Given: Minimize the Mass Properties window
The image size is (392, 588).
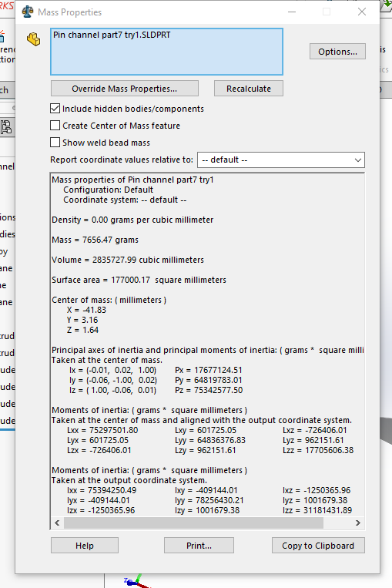Looking at the screenshot, I should [292, 12].
